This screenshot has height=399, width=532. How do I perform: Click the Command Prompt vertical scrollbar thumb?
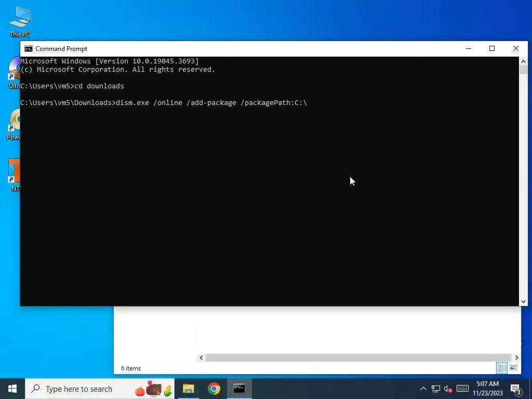(523, 70)
